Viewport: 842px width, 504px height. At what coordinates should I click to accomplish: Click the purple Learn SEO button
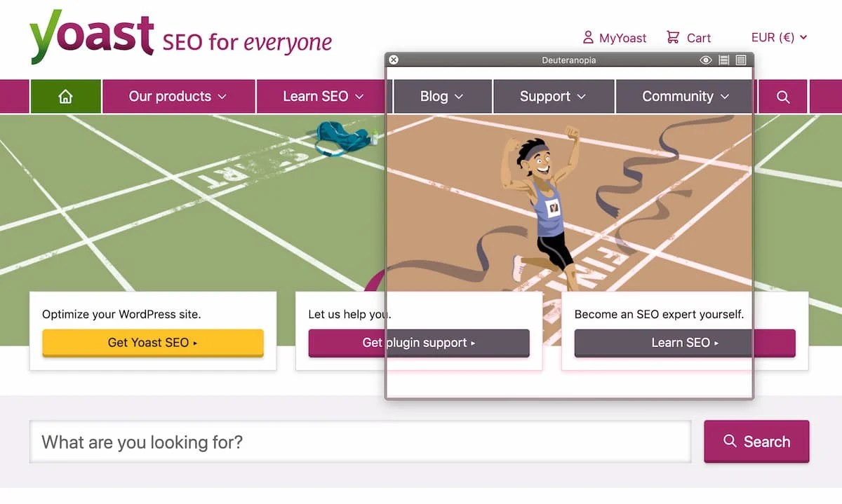[685, 343]
